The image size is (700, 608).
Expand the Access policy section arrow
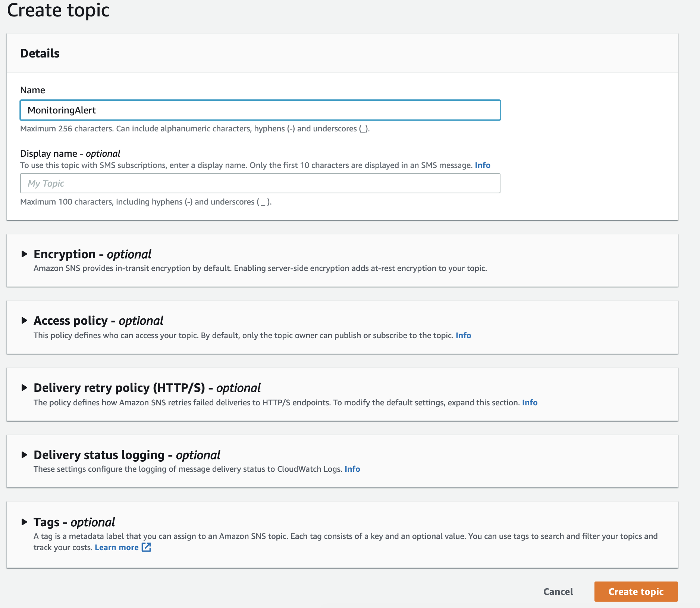(24, 321)
